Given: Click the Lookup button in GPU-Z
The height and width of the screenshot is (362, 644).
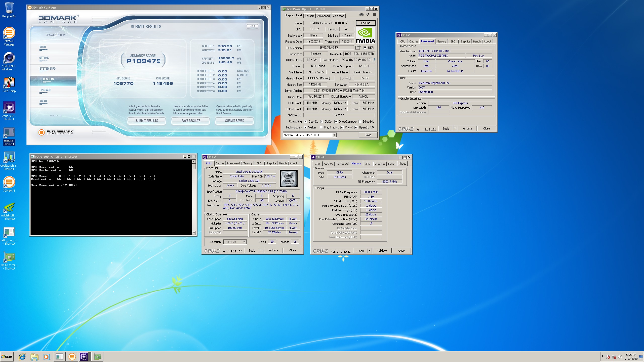Looking at the screenshot, I should [366, 23].
